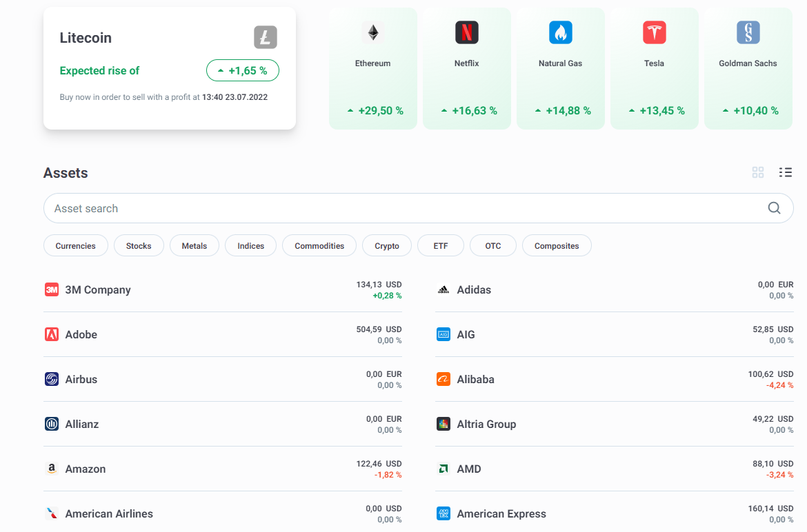Viewport: 807px width, 532px height.
Task: Click the Airbus logo icon
Action: (x=52, y=379)
